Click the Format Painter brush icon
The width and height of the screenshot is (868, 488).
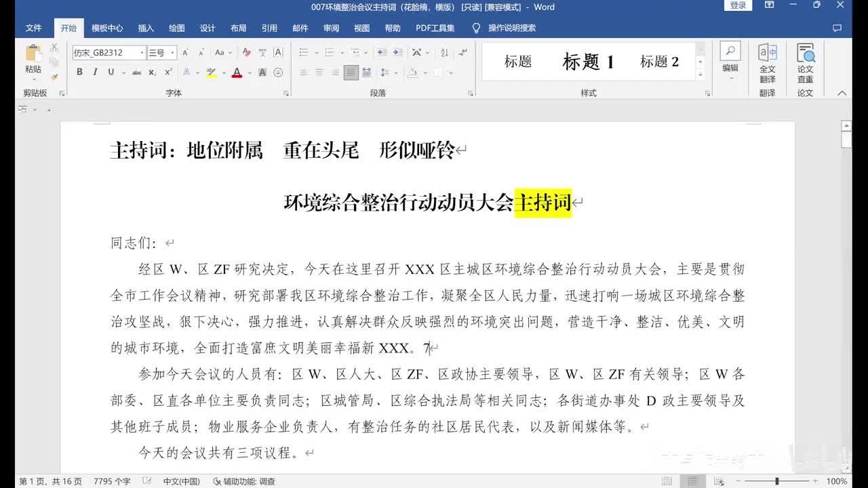click(x=54, y=77)
